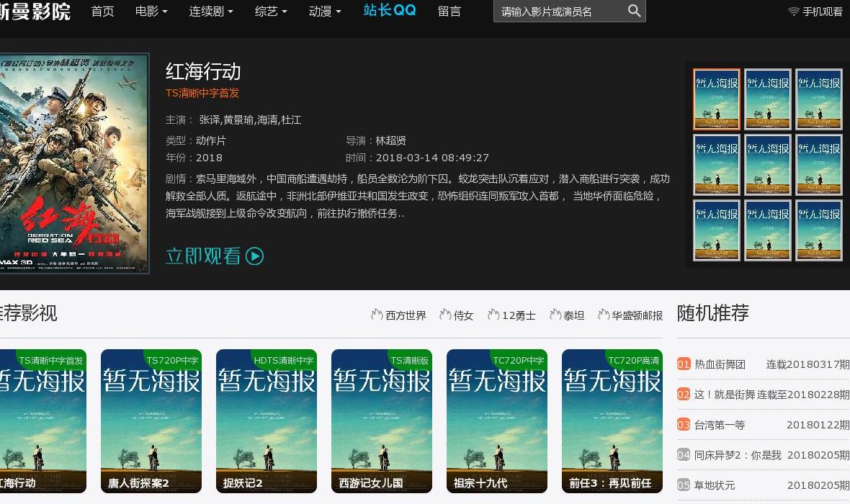Click the 02 rank badge
The image size is (850, 504).
[684, 395]
